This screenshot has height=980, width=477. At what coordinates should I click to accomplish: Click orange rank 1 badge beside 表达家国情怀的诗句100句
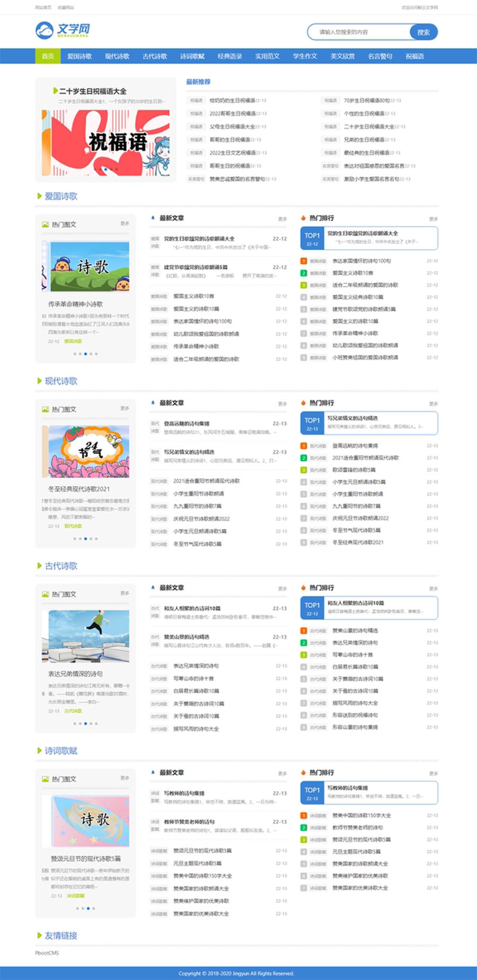(x=304, y=261)
